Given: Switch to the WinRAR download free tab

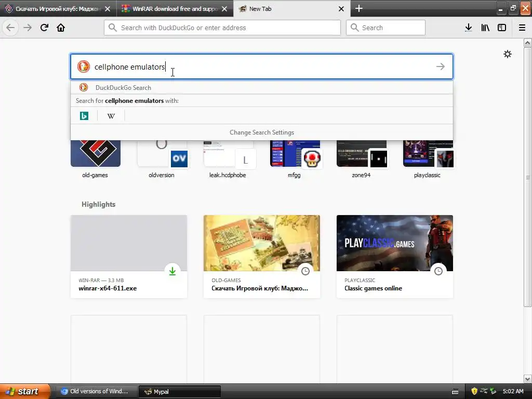Looking at the screenshot, I should [x=175, y=9].
